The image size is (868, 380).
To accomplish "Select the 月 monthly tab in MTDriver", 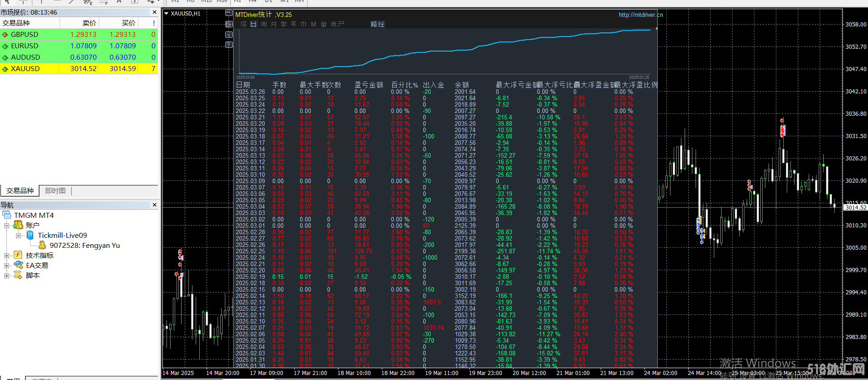I will tap(274, 24).
